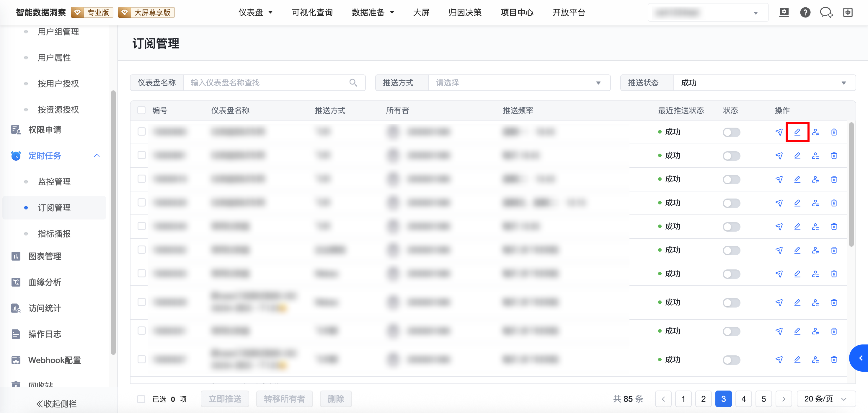Click the blue floating arrow panel button
This screenshot has width=868, height=413.
tap(860, 358)
